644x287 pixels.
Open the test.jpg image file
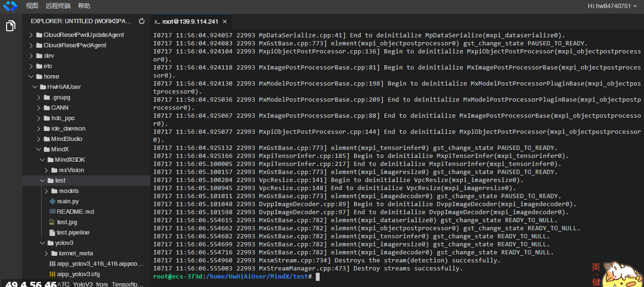coord(67,222)
